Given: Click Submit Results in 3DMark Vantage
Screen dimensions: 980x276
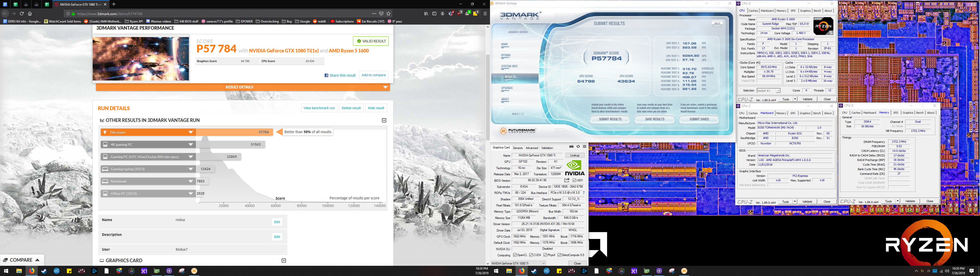Looking at the screenshot, I should [610, 119].
